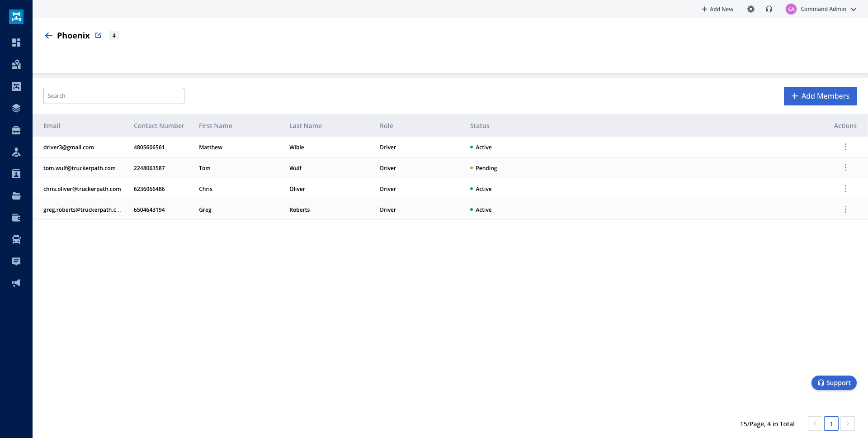868x438 pixels.
Task: Click contact number 2248063587
Action: (149, 168)
